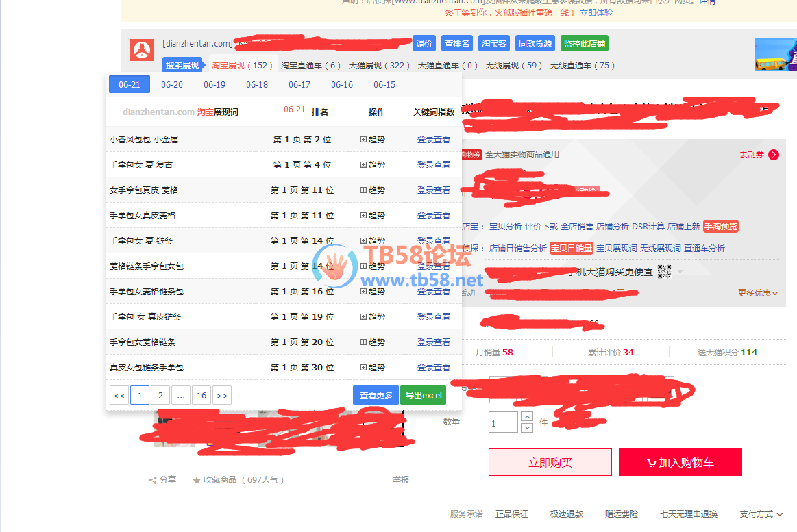
Task: Click the next page >> button
Action: pos(222,396)
